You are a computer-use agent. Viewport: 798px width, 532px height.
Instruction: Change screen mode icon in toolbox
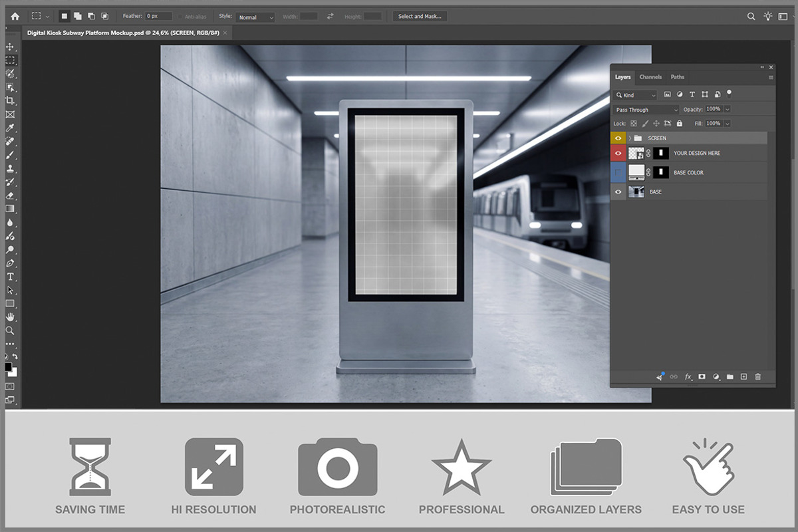coord(10,400)
